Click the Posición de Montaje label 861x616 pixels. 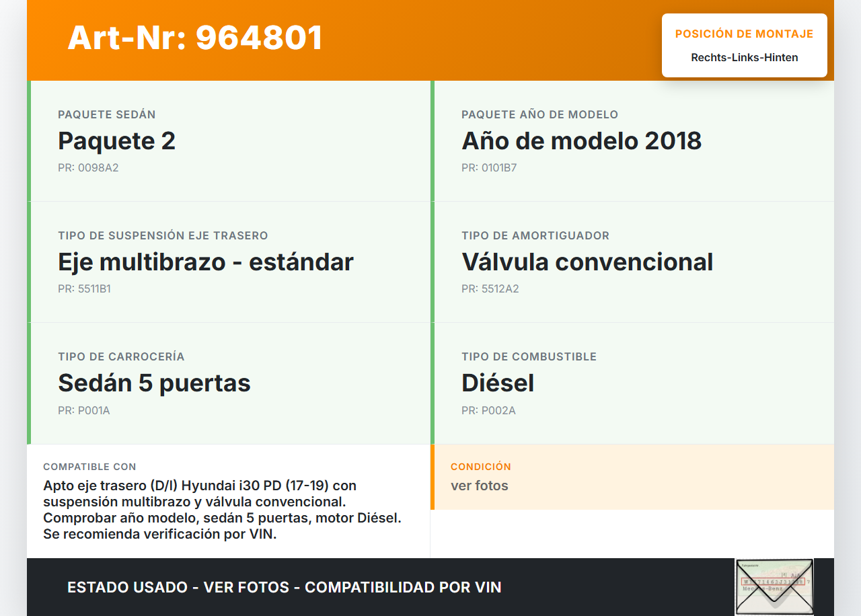point(745,34)
